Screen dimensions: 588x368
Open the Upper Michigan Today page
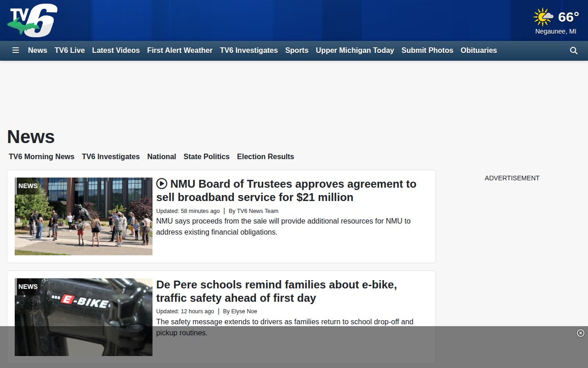(x=355, y=51)
